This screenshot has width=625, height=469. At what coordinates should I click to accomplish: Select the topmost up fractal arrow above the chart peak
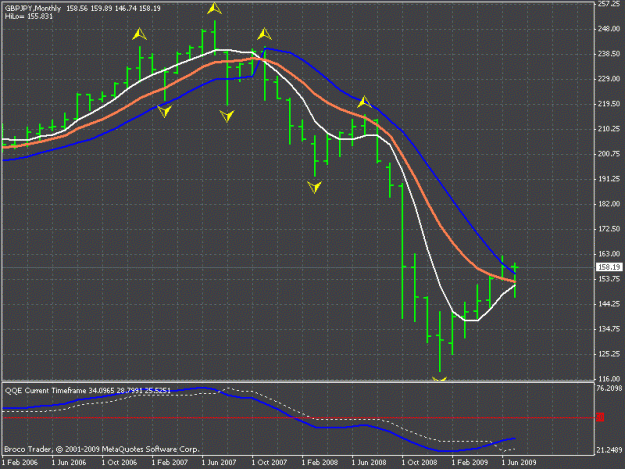click(214, 8)
